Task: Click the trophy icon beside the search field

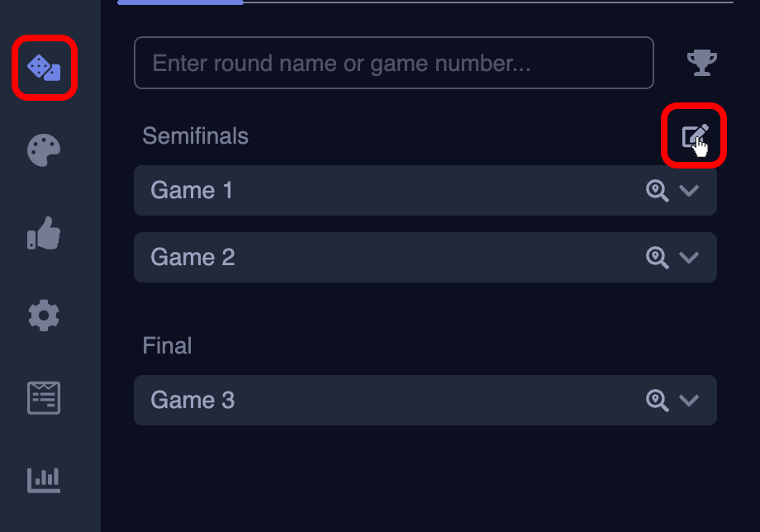Action: (701, 62)
